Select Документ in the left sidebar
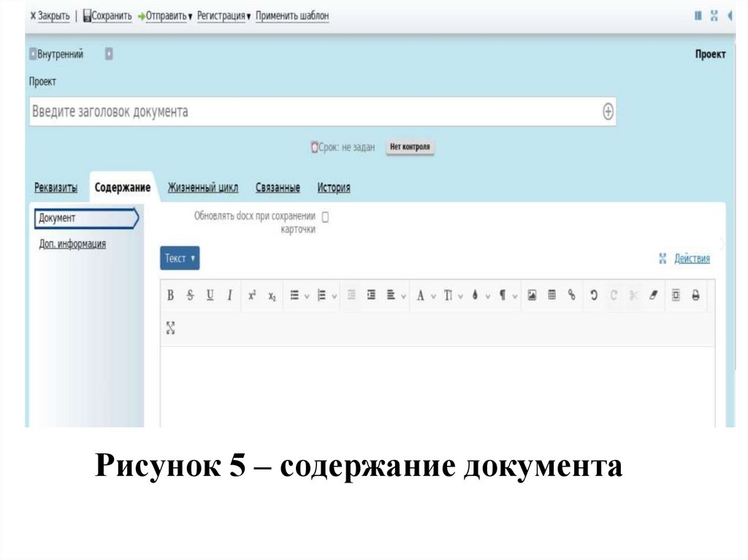Image resolution: width=748 pixels, height=560 pixels. click(86, 218)
